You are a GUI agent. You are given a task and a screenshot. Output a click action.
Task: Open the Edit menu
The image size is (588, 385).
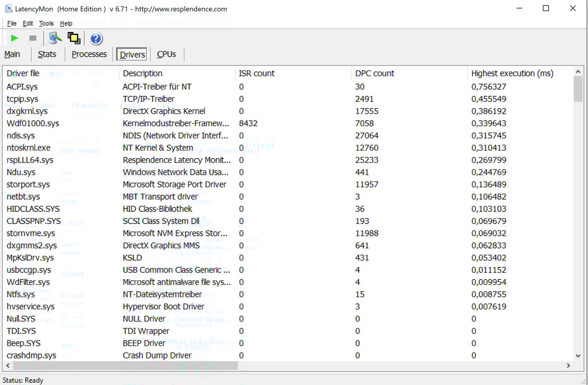(28, 23)
